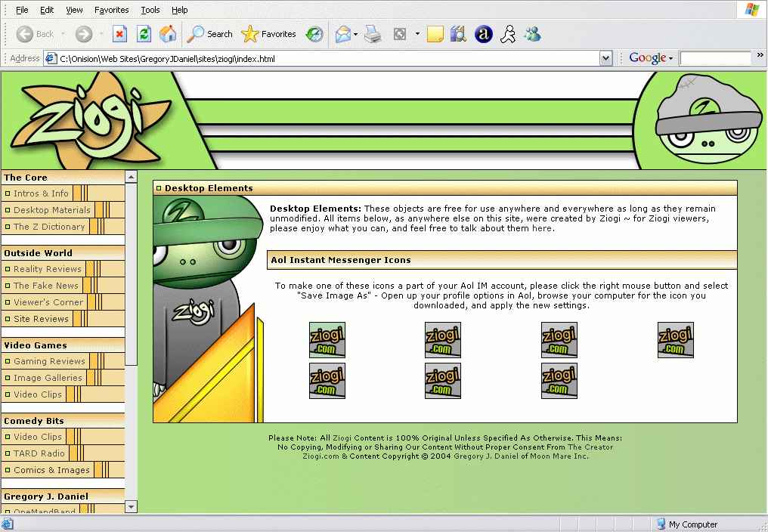The image size is (768, 532).
Task: Go to the browser Home page
Action: point(168,34)
